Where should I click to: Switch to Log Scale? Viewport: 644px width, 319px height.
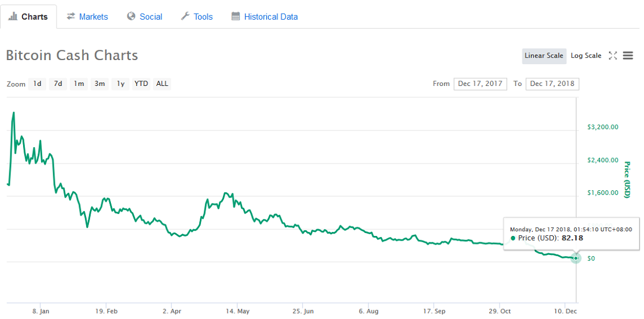pos(586,56)
